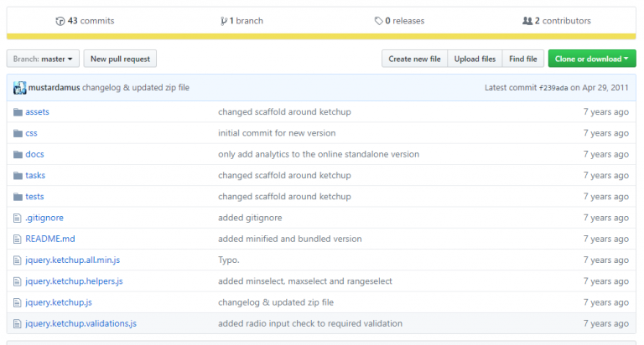Click mustardamus avatar image
The image size is (644, 345).
20,87
